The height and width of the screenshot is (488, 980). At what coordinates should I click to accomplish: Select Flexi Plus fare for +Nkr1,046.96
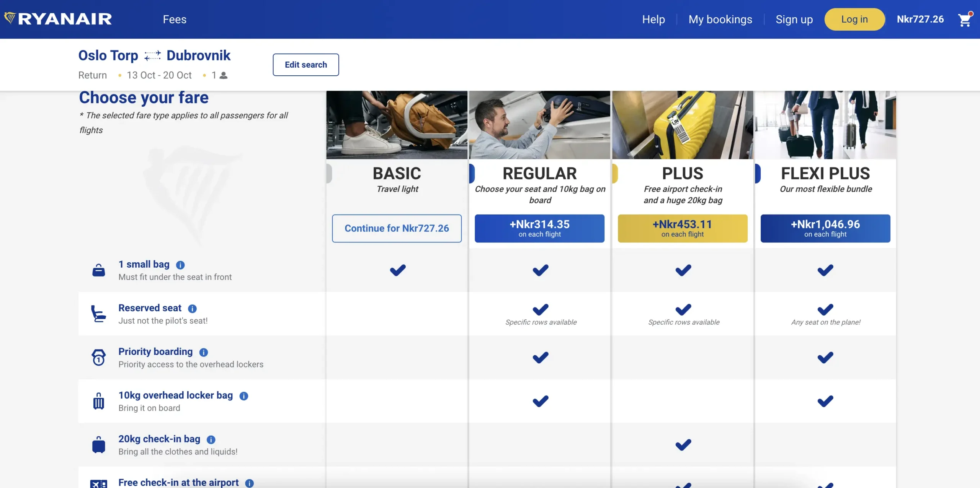tap(825, 228)
